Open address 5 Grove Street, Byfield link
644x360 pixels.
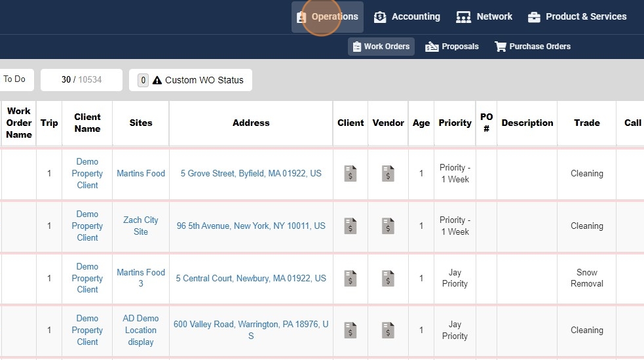pyautogui.click(x=251, y=174)
